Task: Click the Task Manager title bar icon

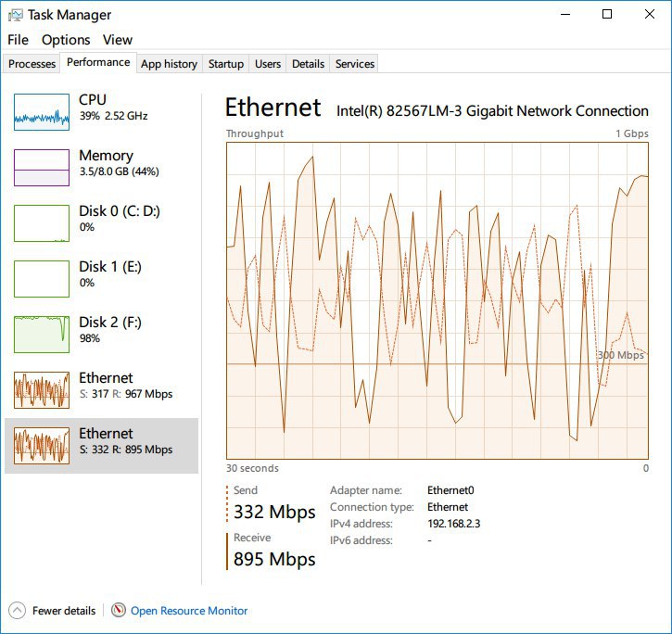Action: pyautogui.click(x=16, y=15)
